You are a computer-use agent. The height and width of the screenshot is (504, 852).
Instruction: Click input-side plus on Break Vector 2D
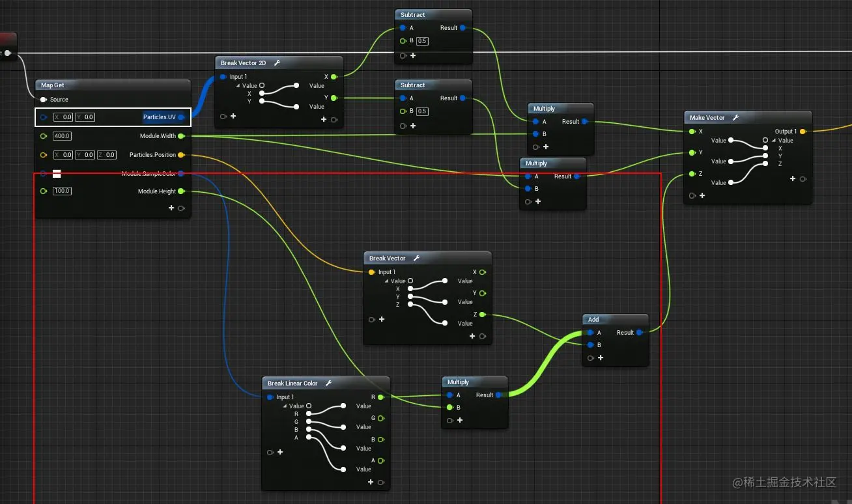tap(233, 117)
